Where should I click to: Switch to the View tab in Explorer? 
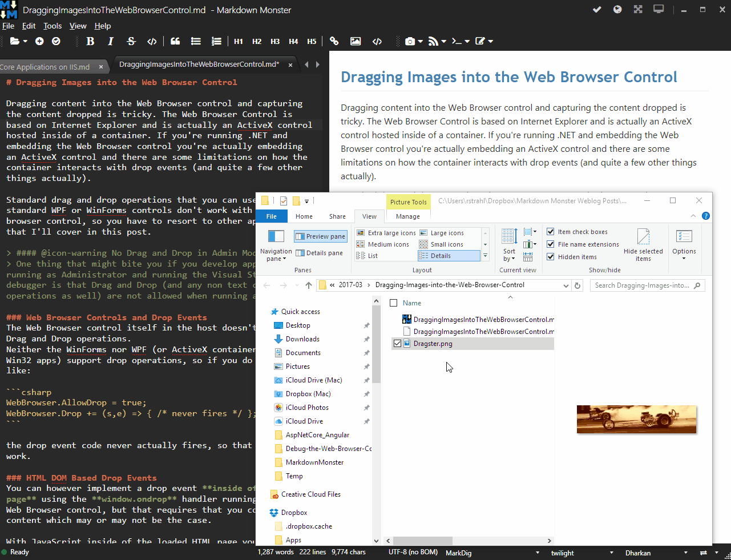pyautogui.click(x=369, y=216)
